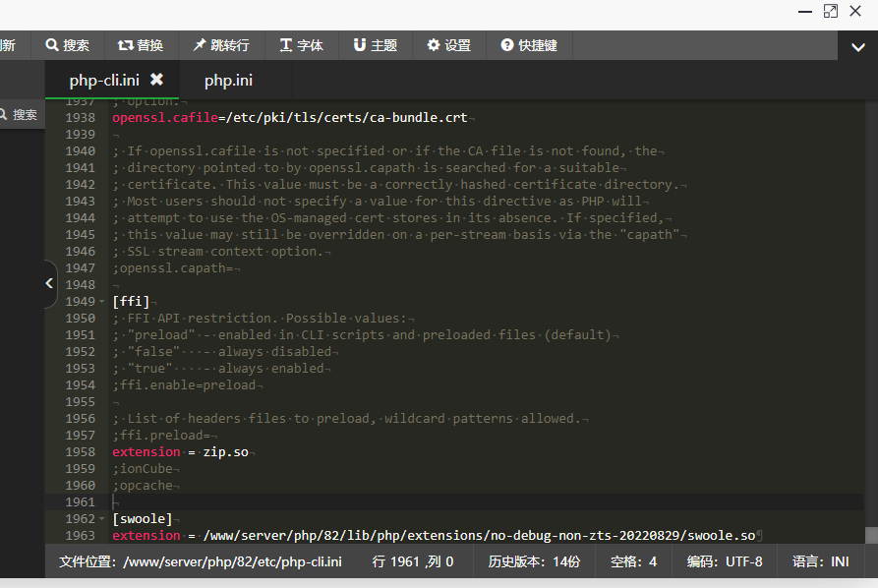Change 空格: 4 indentation setting
The width and height of the screenshot is (878, 588).
tap(633, 561)
